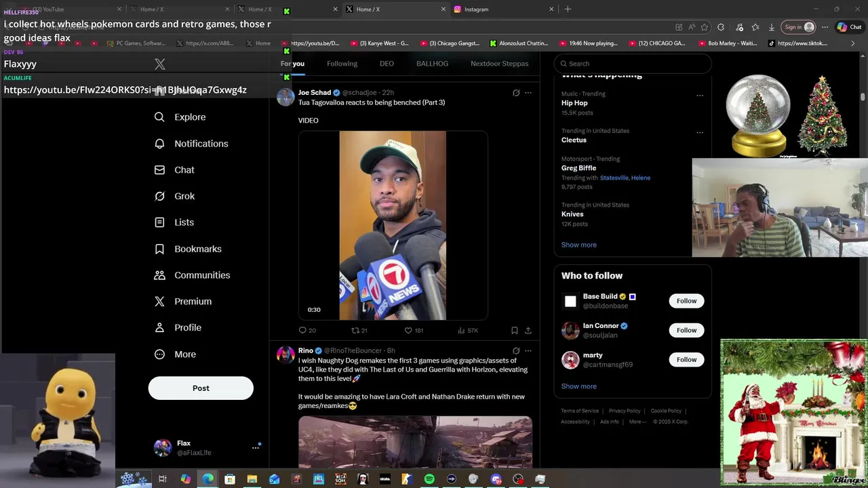The image size is (868, 488).
Task: Open Task View on the taskbar
Action: [x=163, y=479]
